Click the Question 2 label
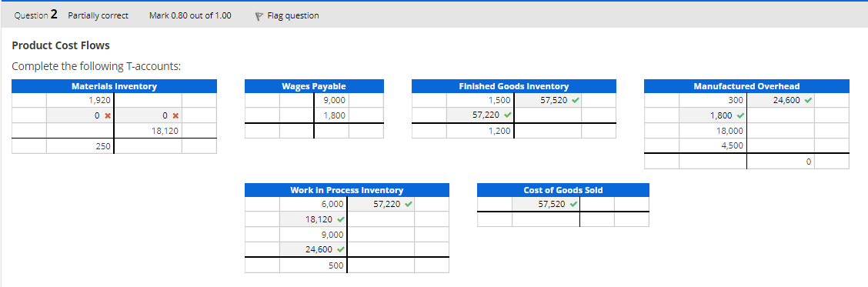This screenshot has width=868, height=287. (36, 15)
